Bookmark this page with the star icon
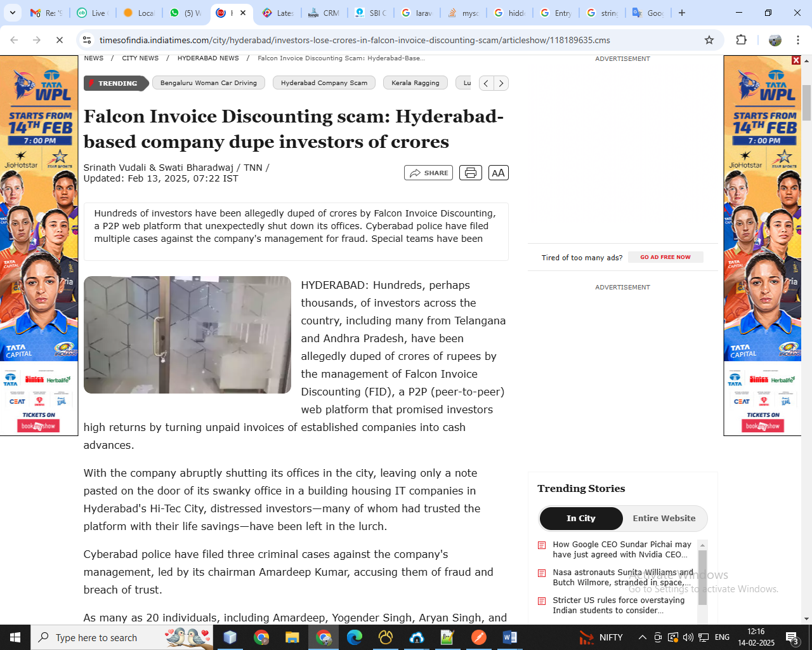 (x=709, y=40)
